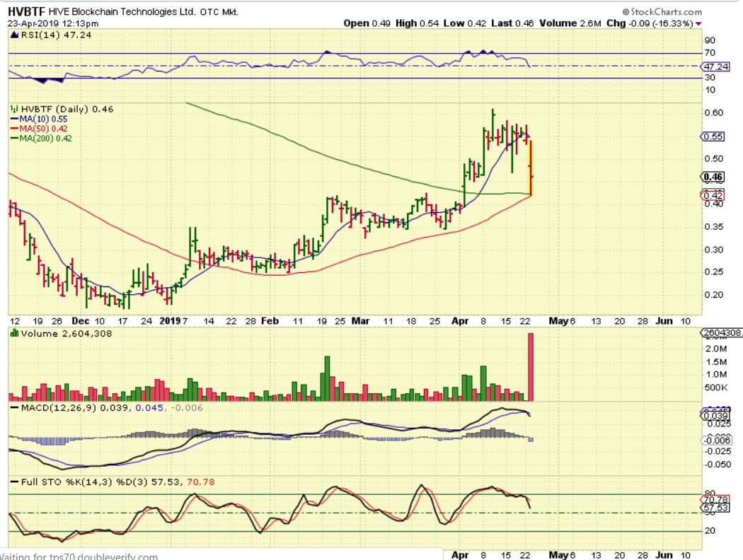Click the OTC Mkt. exchange label
743x560 pixels.
point(219,12)
